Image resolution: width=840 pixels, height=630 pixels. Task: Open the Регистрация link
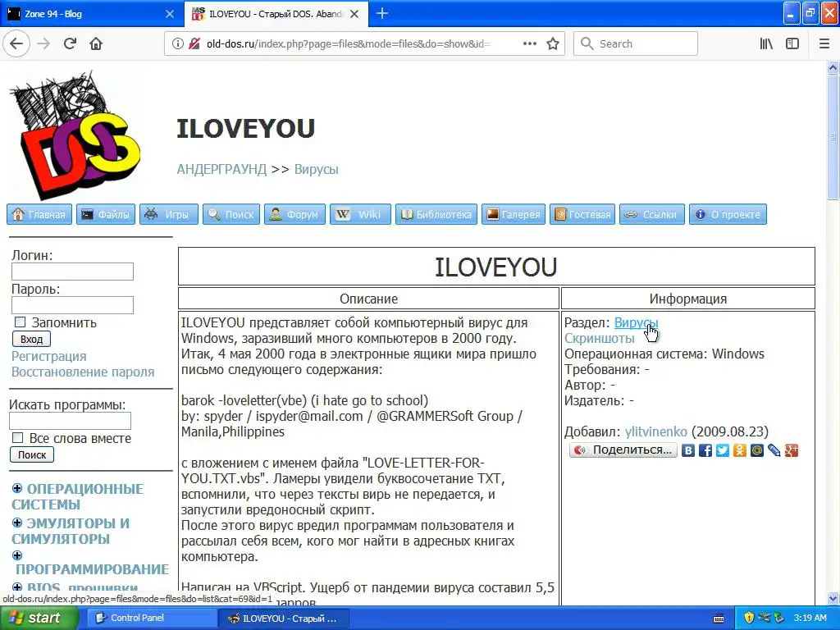point(48,356)
